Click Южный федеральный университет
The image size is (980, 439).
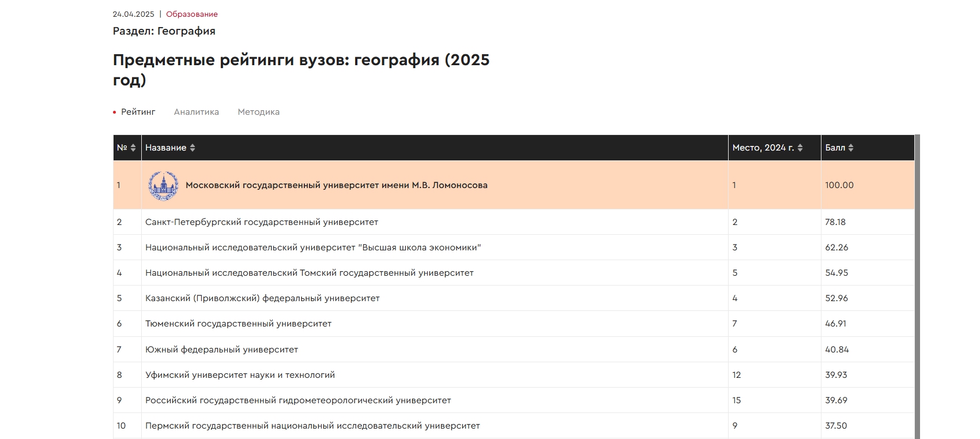222,350
